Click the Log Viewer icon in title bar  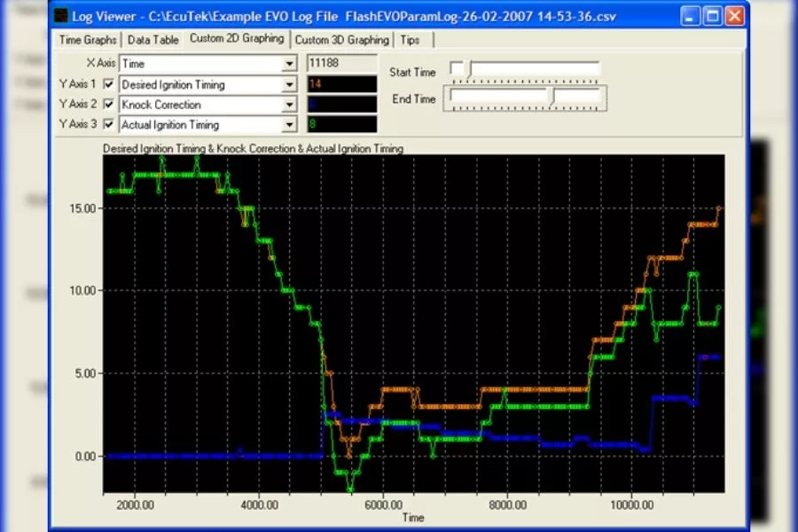(60, 15)
